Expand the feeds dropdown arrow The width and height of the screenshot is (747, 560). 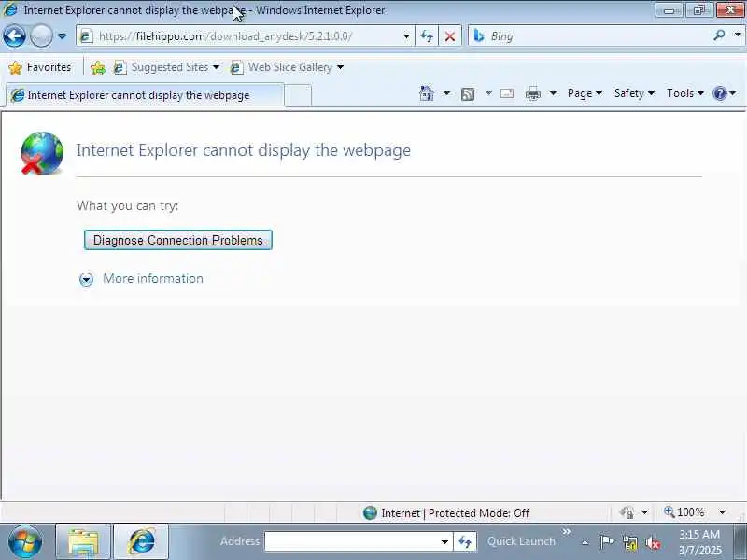tap(488, 93)
